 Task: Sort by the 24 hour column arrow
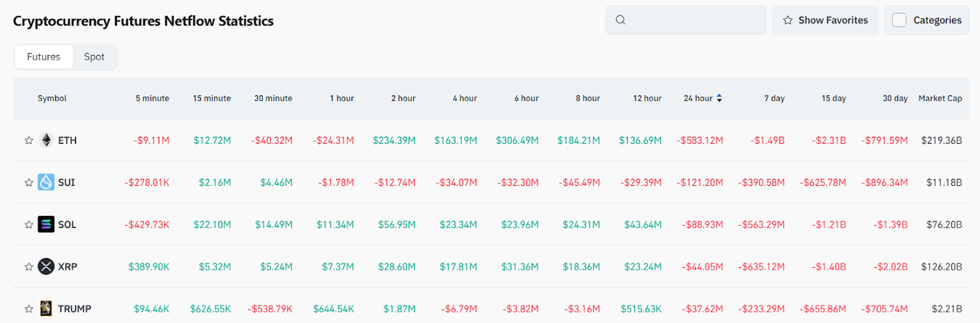[719, 99]
